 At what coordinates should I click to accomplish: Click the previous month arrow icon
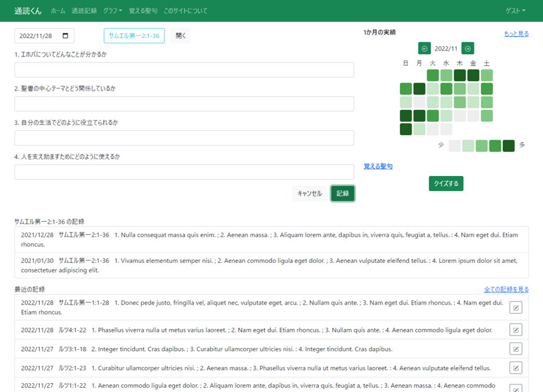coord(425,49)
